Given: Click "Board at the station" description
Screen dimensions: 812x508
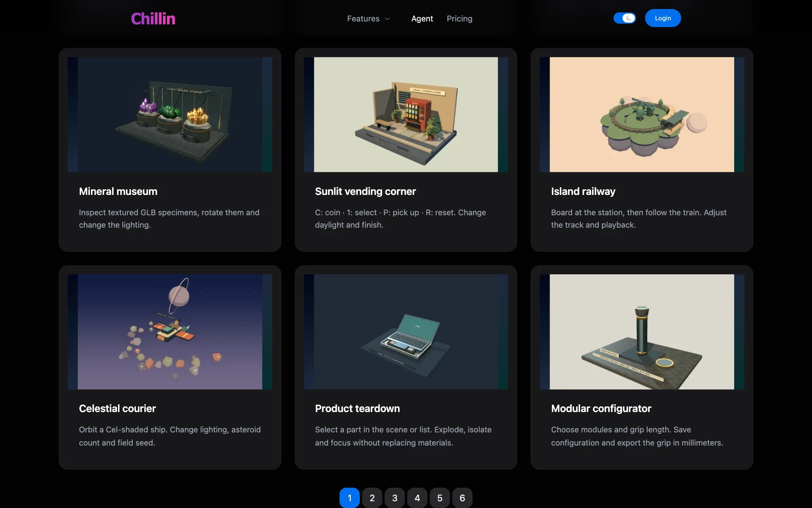Looking at the screenshot, I should (639, 219).
